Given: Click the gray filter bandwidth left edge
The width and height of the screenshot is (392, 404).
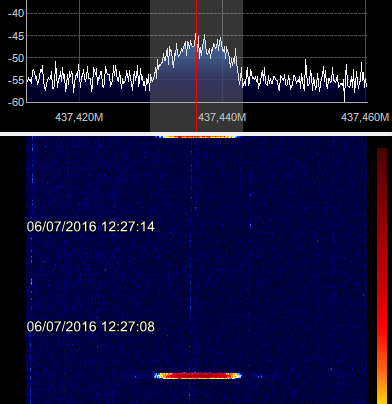Looking at the screenshot, I should coord(150,66).
